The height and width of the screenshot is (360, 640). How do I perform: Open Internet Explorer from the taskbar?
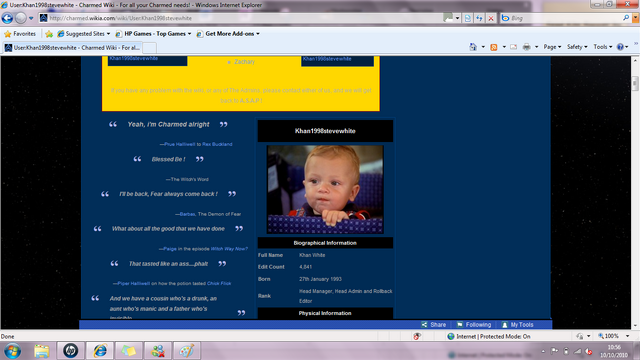(100, 351)
